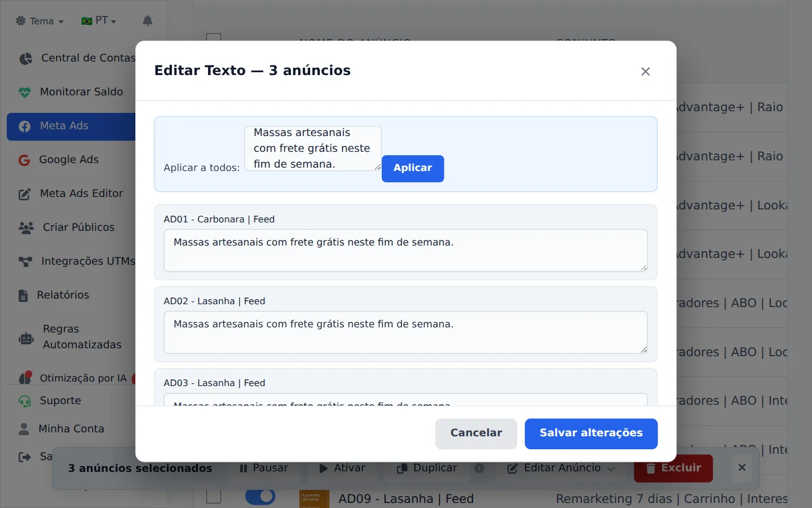
Task: Open Minha Conta menu item
Action: click(x=72, y=429)
